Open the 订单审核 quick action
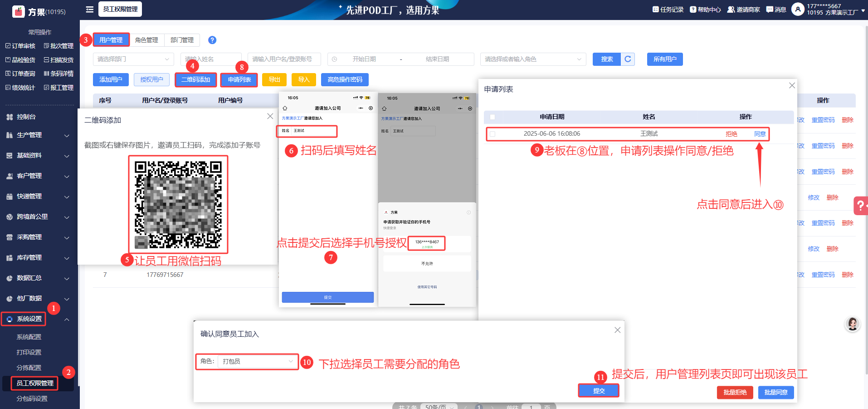Screen dimensions: 868x409 [20, 46]
